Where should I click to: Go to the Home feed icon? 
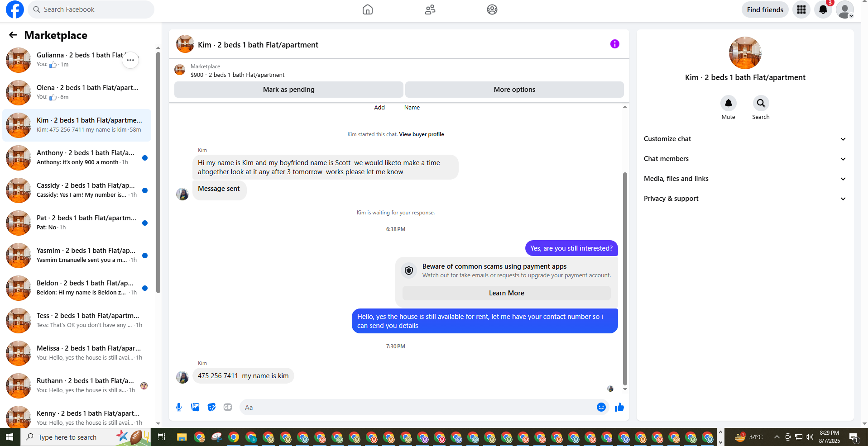(x=368, y=9)
